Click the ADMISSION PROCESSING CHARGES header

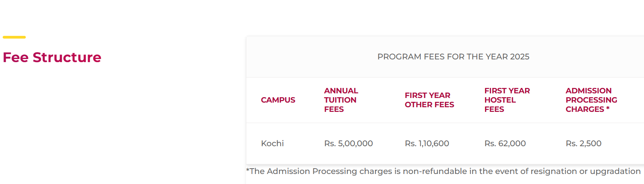point(591,100)
